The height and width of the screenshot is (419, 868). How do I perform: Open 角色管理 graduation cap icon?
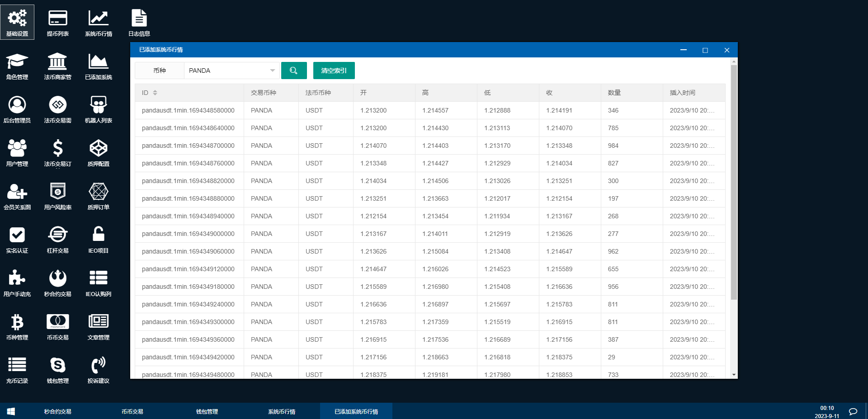click(17, 62)
